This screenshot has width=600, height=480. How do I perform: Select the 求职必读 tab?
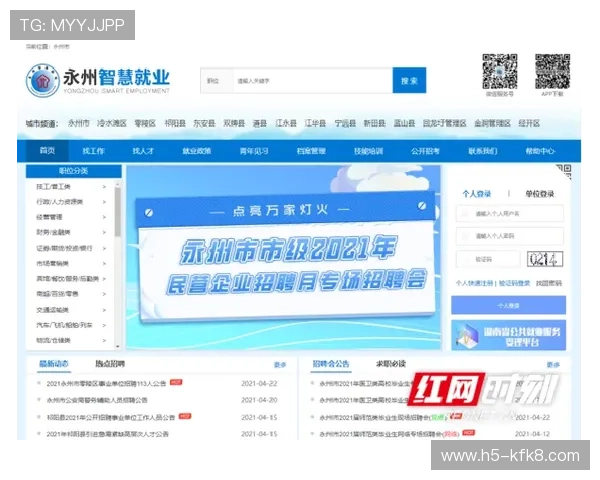pos(391,364)
